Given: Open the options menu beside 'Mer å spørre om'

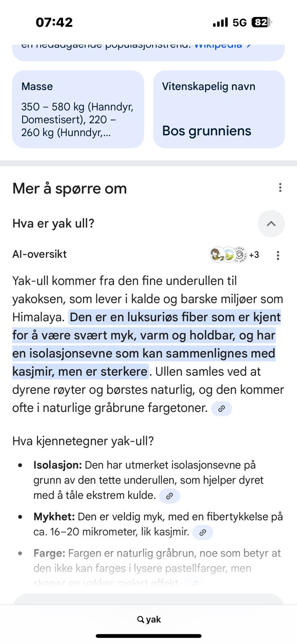Looking at the screenshot, I should [x=280, y=188].
